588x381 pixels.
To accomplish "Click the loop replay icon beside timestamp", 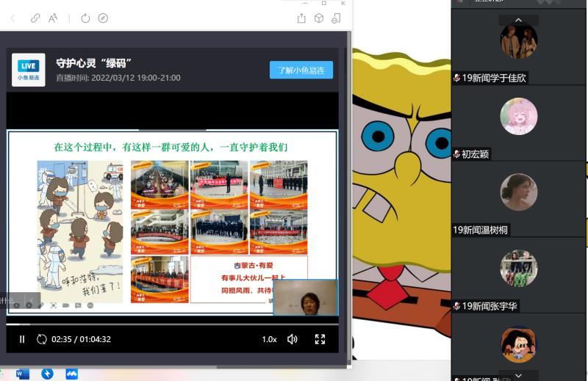I will coord(42,339).
